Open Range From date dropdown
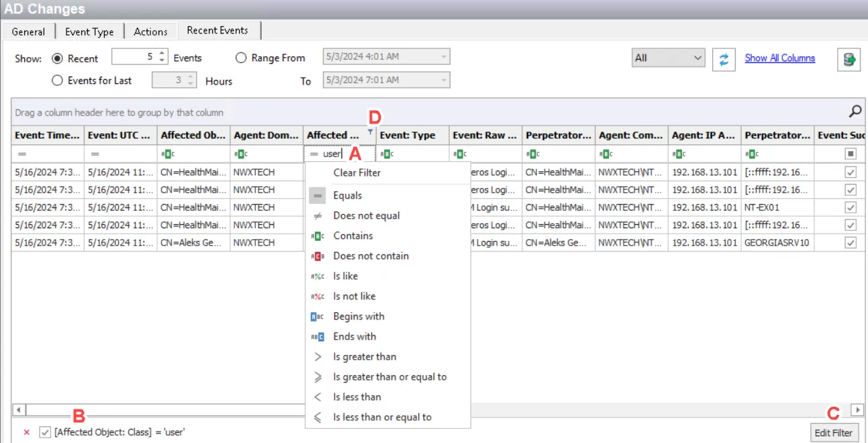This screenshot has width=868, height=443. coord(444,57)
